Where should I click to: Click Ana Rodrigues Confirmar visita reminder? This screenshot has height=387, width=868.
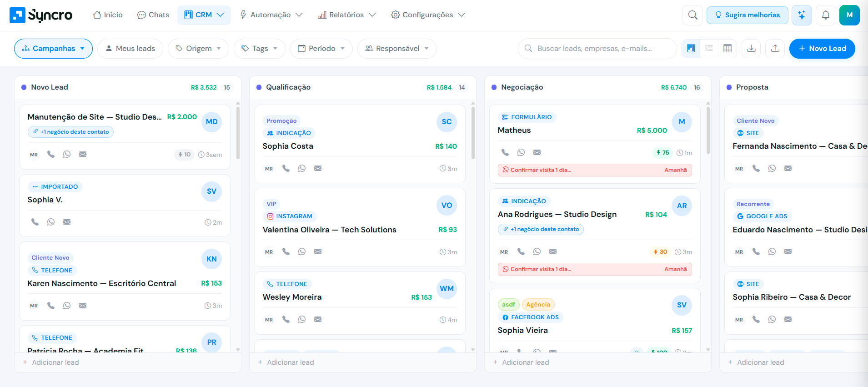(595, 269)
